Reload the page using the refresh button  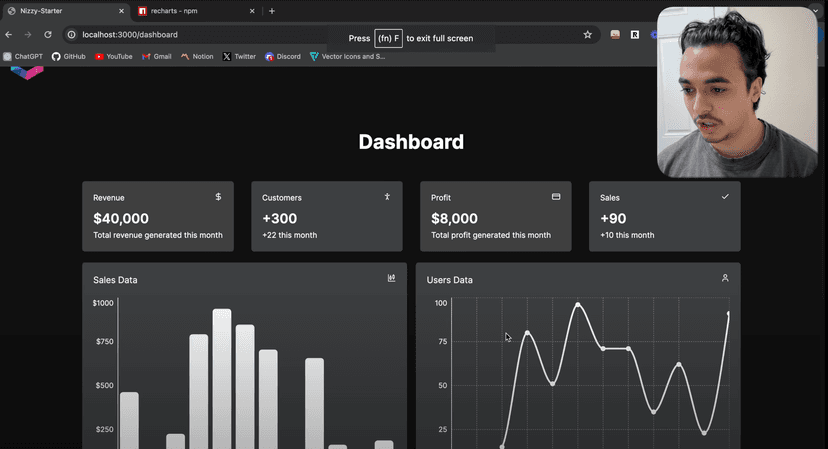47,34
